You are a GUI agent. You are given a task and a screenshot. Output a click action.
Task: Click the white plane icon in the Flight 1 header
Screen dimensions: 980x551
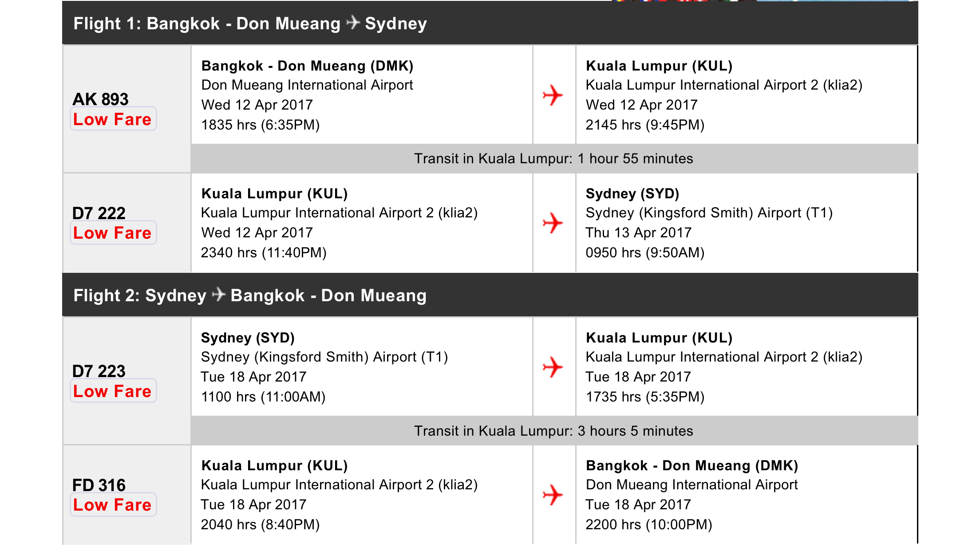(353, 22)
